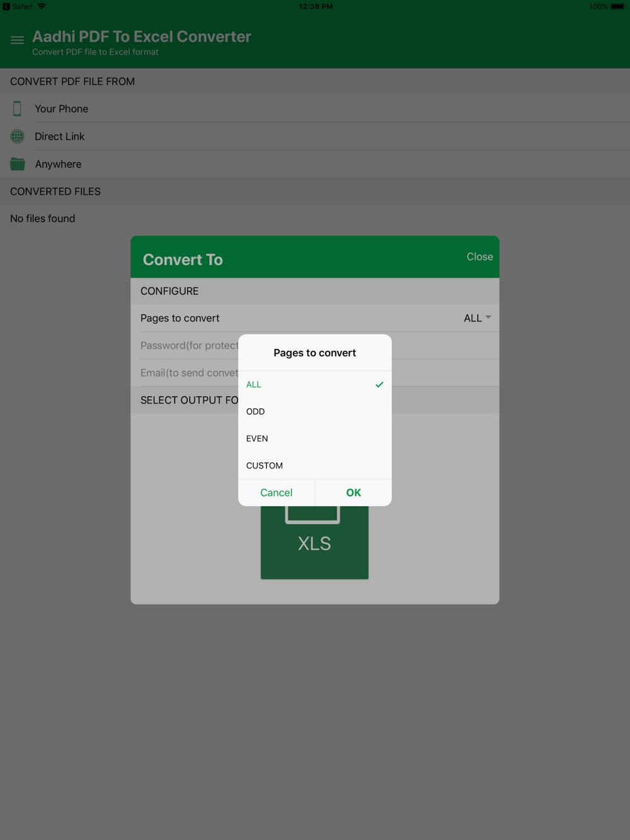Tap the folder icon beside Anywhere
This screenshot has width=630, height=840.
coord(17,164)
